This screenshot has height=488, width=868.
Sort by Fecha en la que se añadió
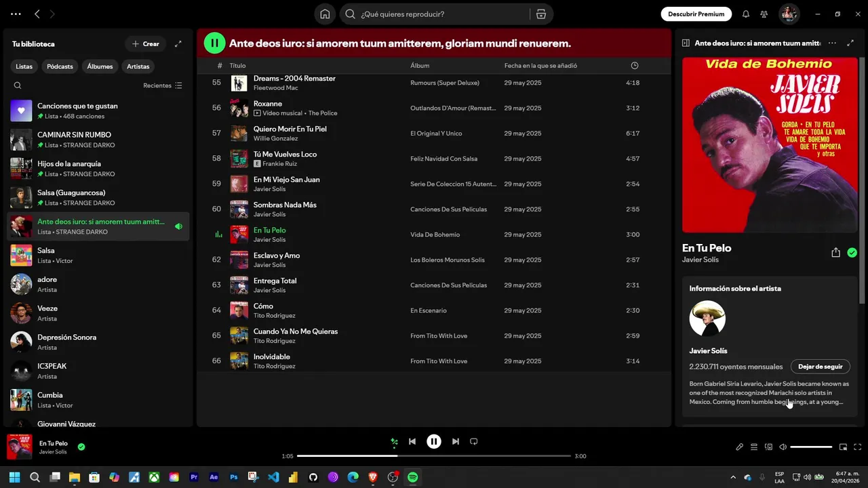click(x=540, y=66)
